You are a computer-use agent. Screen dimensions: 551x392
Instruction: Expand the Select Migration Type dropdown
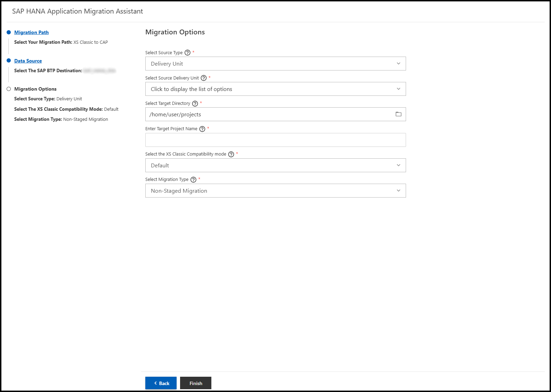click(x=275, y=191)
